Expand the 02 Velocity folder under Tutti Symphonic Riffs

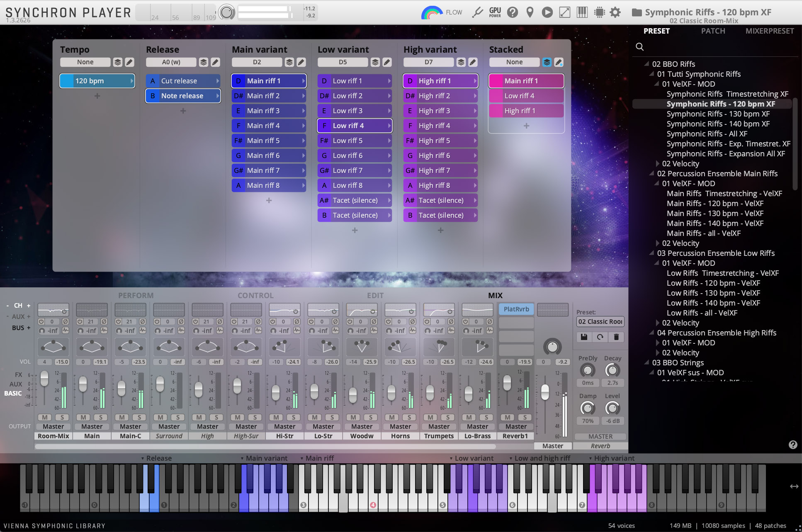pos(658,164)
